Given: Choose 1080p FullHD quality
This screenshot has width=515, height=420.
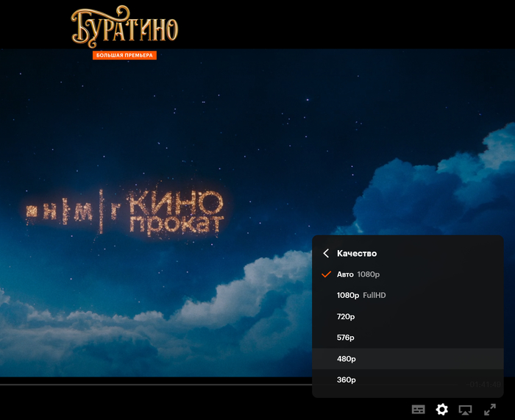Looking at the screenshot, I should pos(408,295).
